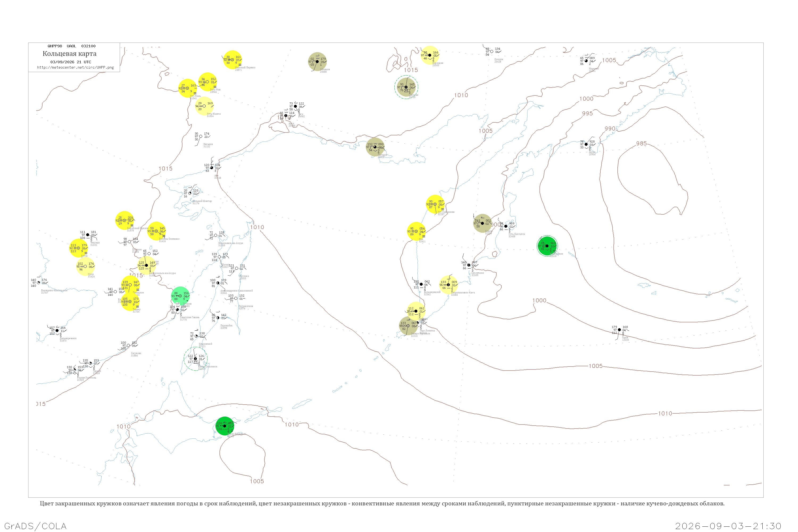Click the yellow Okhotsky Perevoz station circle
This screenshot has width=798, height=532.
pyautogui.click(x=232, y=60)
